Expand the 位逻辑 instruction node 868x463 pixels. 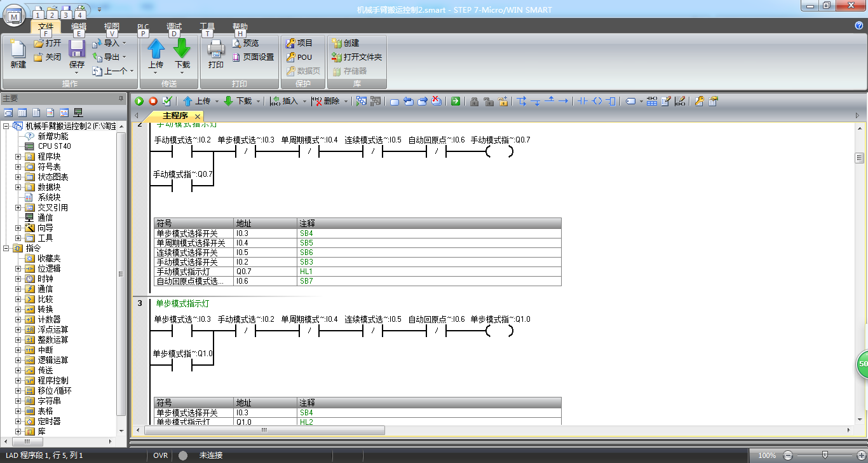(18, 268)
